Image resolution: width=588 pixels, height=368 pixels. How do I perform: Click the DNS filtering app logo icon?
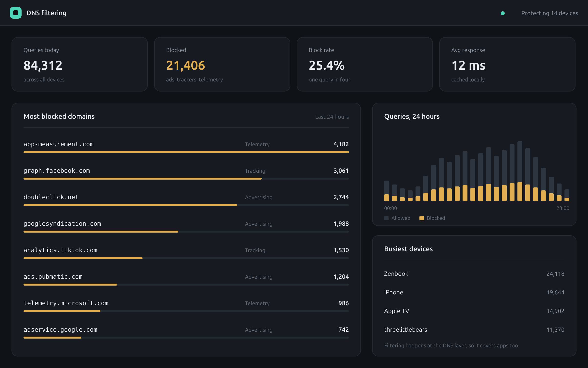click(16, 13)
